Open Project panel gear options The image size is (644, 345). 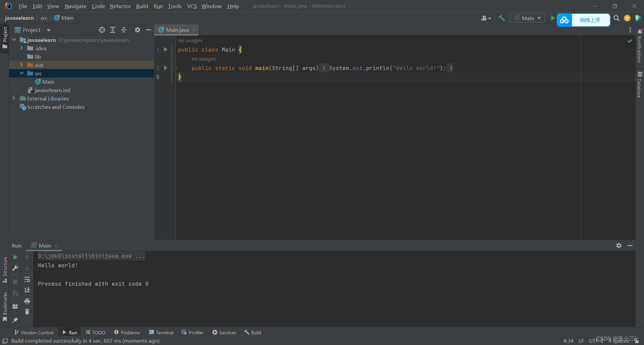coord(138,30)
